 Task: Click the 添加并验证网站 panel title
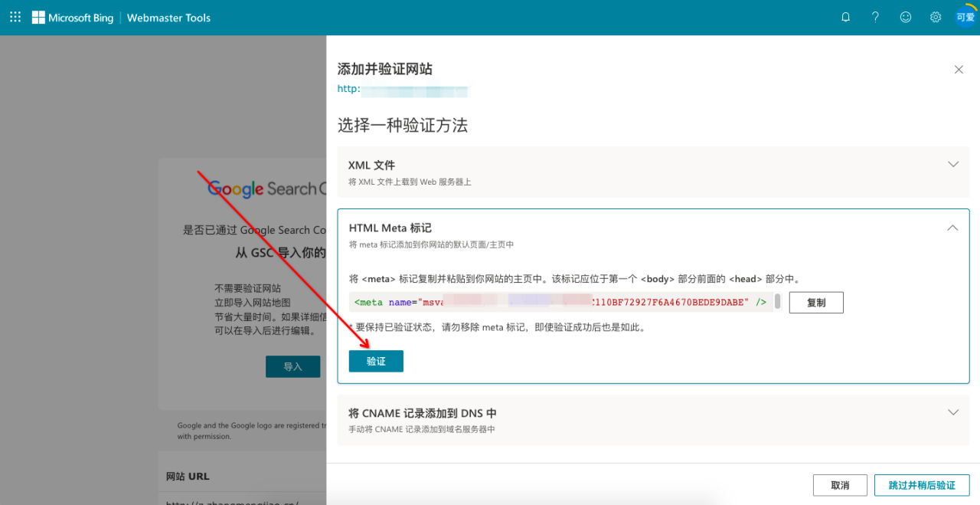tap(385, 69)
